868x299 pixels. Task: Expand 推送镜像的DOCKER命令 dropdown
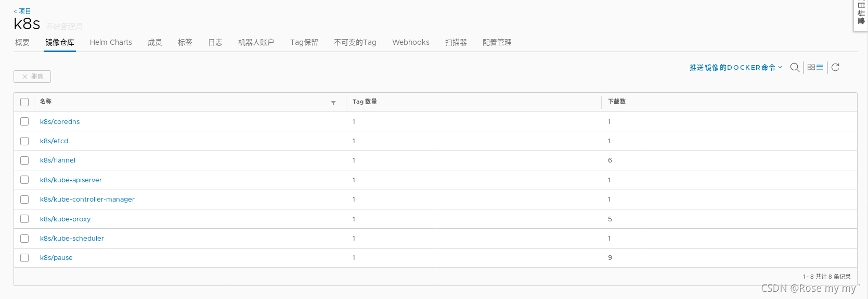click(735, 68)
